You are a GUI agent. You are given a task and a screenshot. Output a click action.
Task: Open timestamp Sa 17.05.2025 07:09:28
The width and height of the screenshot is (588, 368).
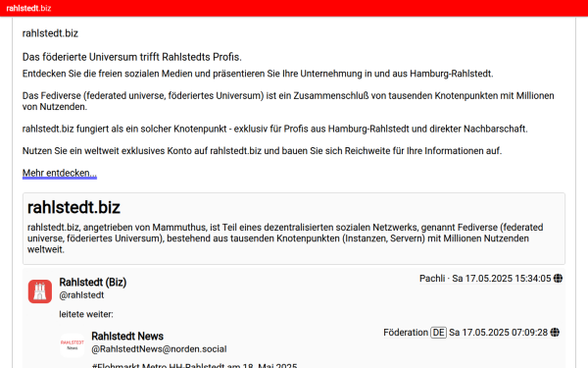pyautogui.click(x=499, y=333)
